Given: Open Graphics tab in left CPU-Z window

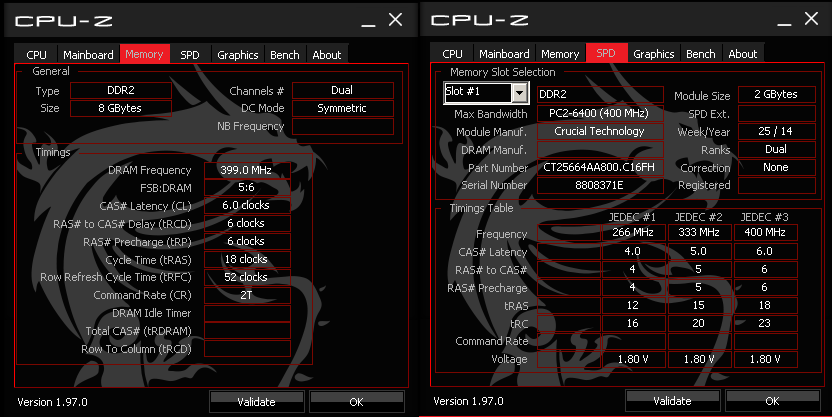Looking at the screenshot, I should (x=237, y=55).
